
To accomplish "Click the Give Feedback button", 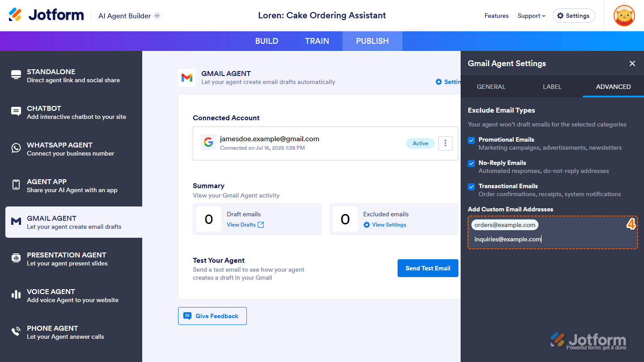I will pos(212,316).
